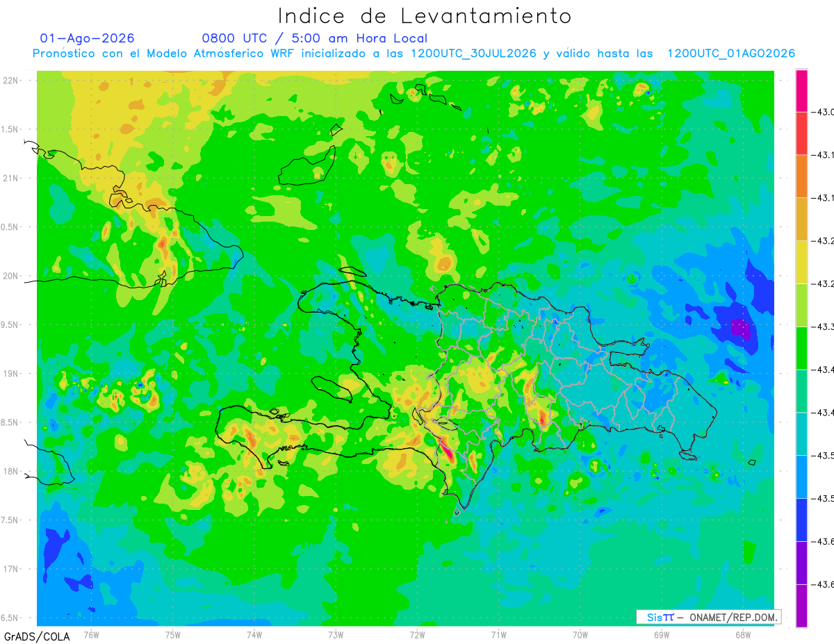Click the '9.5N' latitude label

(x=10, y=324)
